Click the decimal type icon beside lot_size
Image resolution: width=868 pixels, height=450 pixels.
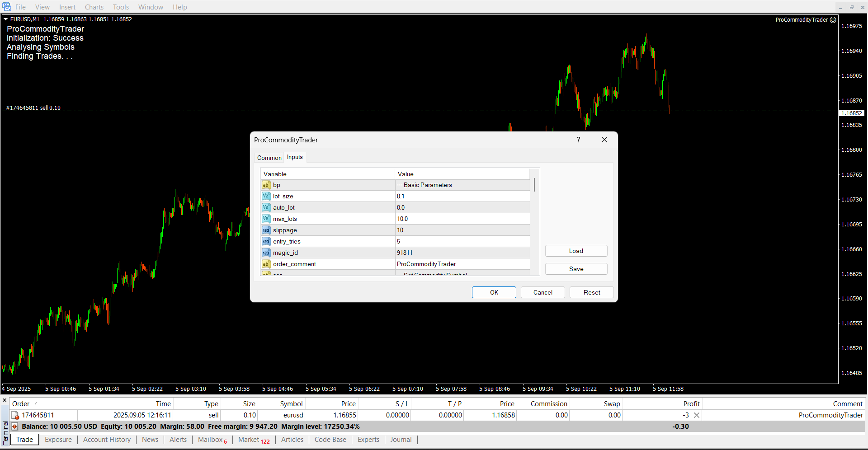266,196
